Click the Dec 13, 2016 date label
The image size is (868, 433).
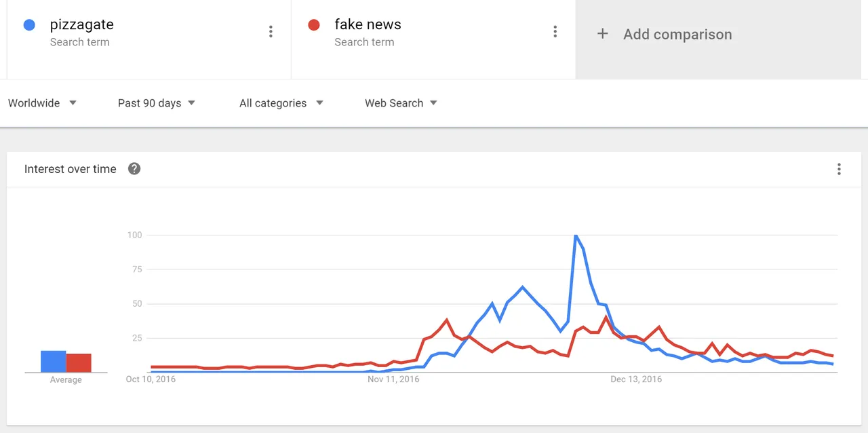636,379
